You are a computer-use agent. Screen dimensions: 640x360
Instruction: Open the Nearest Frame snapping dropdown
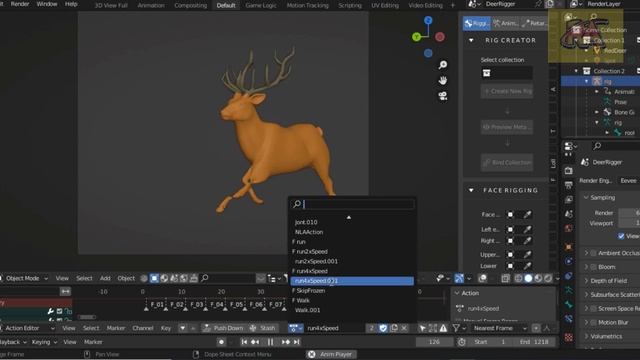pos(500,328)
